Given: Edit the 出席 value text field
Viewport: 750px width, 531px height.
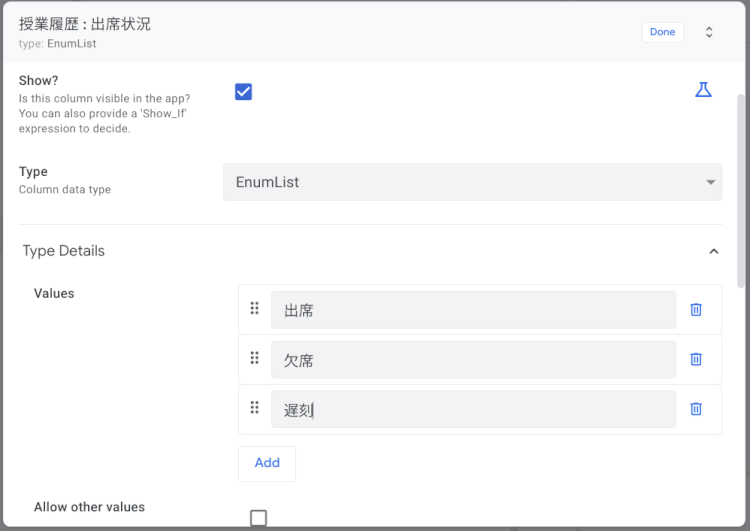Looking at the screenshot, I should point(472,310).
